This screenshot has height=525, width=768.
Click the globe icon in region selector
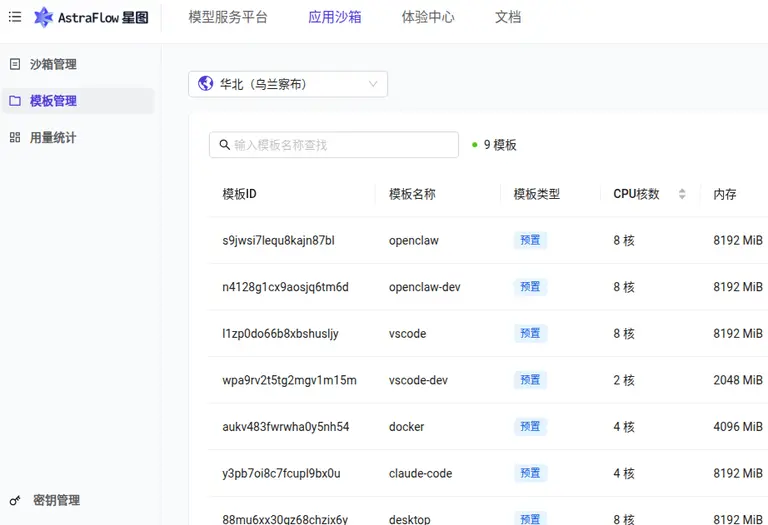(205, 84)
